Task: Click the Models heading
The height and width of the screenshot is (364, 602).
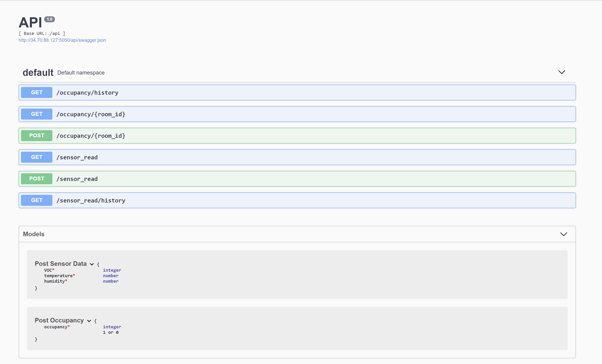Action: coord(34,234)
